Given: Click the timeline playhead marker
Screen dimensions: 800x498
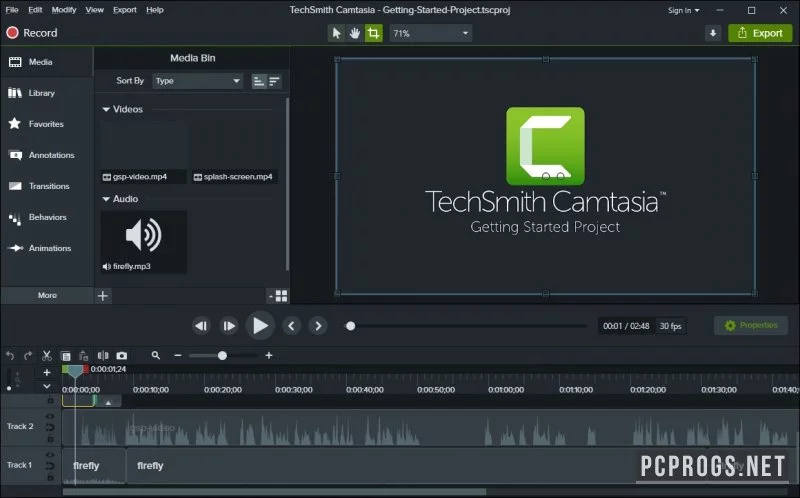Looking at the screenshot, I should (75, 371).
